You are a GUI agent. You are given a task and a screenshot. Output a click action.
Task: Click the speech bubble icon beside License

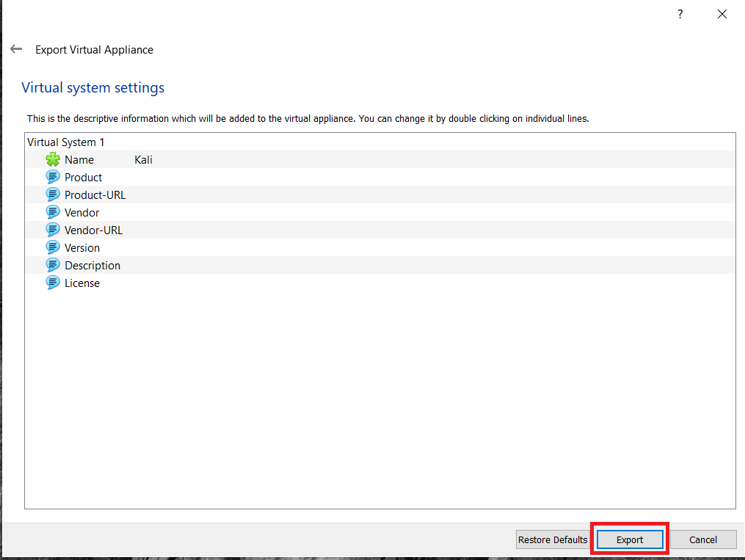coord(52,283)
